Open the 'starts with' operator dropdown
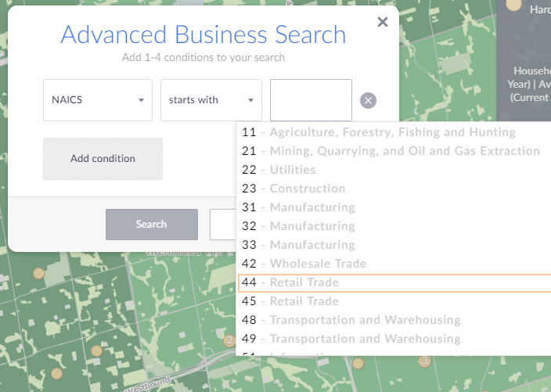The height and width of the screenshot is (392, 551). [211, 100]
